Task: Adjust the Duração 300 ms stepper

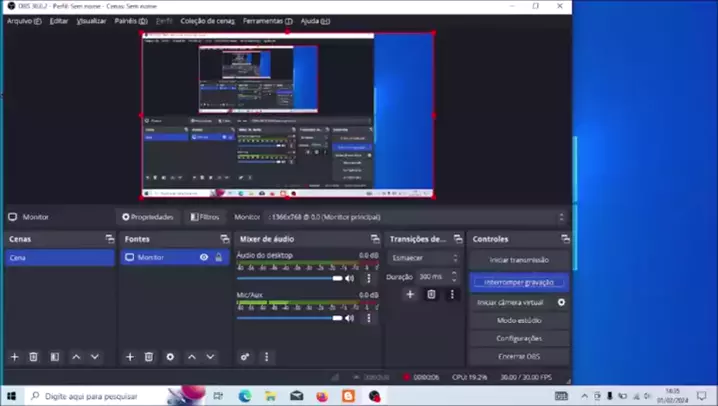Action: pos(455,277)
